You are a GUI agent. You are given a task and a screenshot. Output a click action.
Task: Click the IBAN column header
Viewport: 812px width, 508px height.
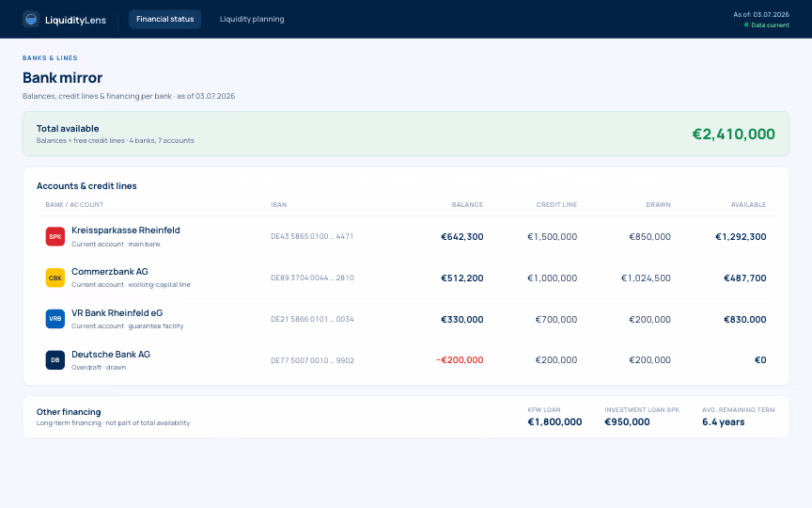(x=278, y=205)
